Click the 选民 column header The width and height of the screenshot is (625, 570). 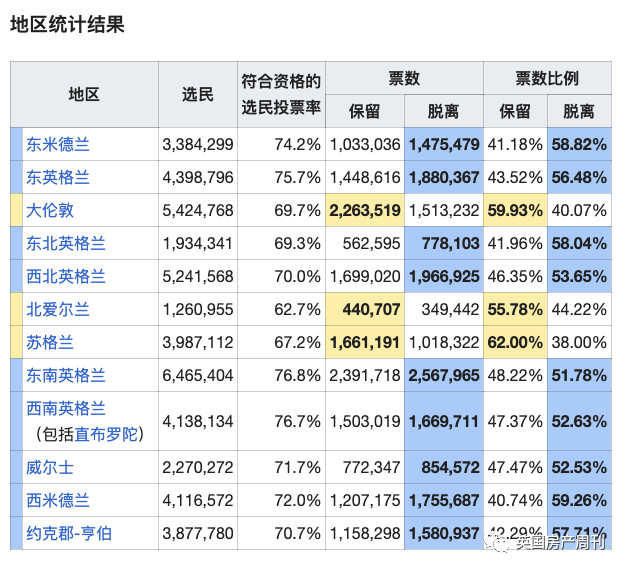(197, 94)
